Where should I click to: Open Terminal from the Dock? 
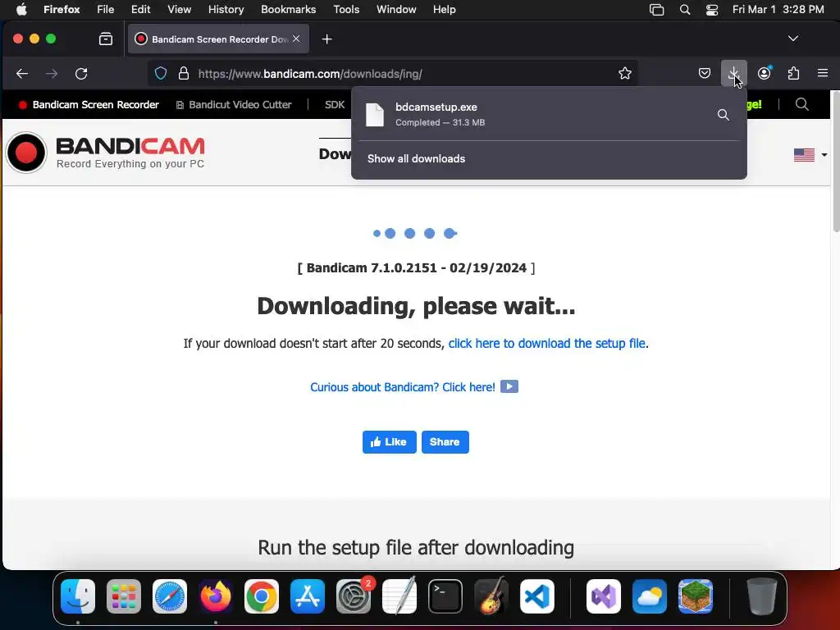click(445, 596)
